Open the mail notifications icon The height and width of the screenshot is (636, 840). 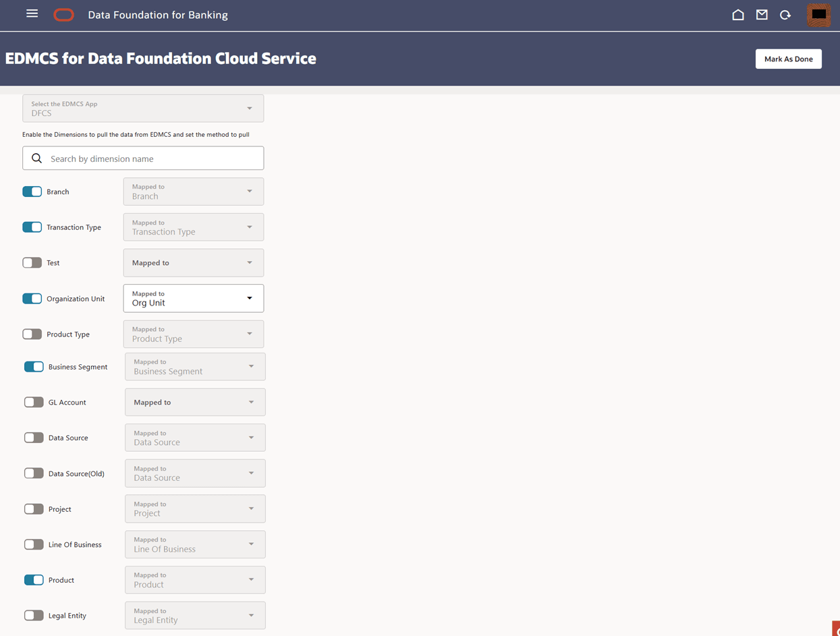[762, 14]
